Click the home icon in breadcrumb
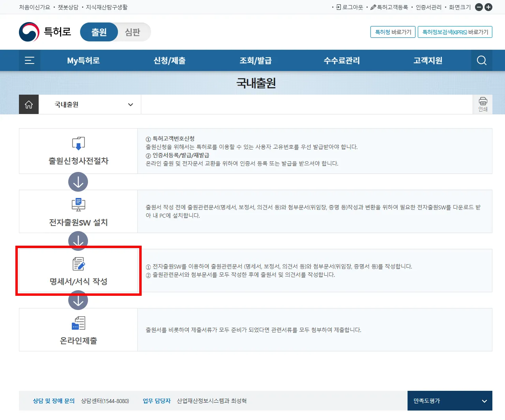 tap(29, 105)
